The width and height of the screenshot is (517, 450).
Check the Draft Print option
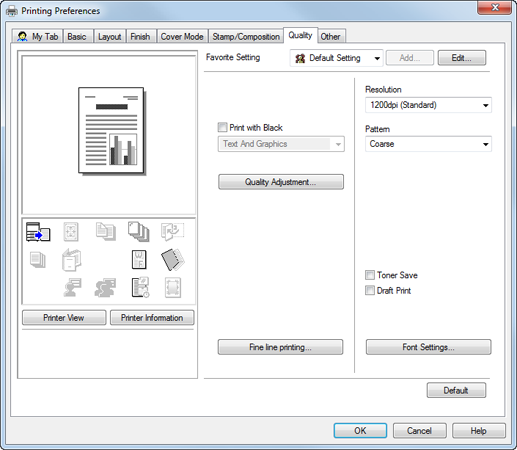[x=370, y=290]
